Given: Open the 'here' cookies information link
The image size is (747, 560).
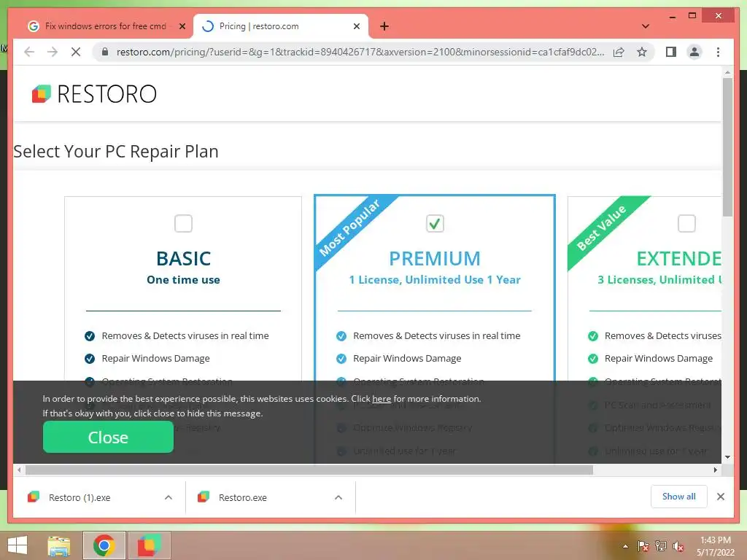Looking at the screenshot, I should point(382,399).
